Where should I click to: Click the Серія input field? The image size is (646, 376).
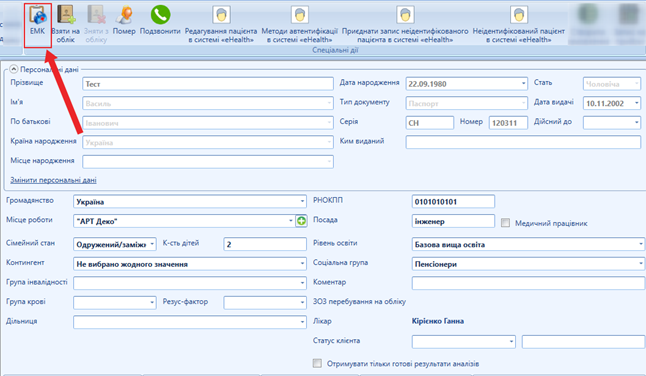click(429, 123)
